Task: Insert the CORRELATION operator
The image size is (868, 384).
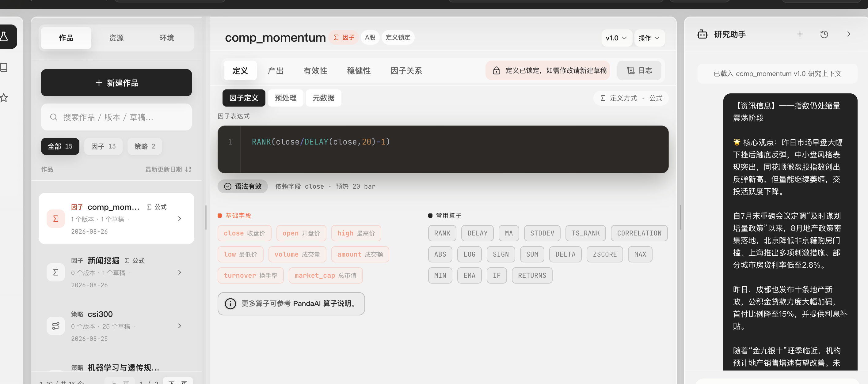Action: (639, 233)
